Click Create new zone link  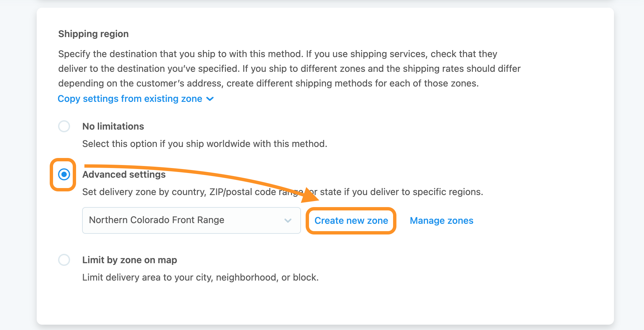pos(351,220)
